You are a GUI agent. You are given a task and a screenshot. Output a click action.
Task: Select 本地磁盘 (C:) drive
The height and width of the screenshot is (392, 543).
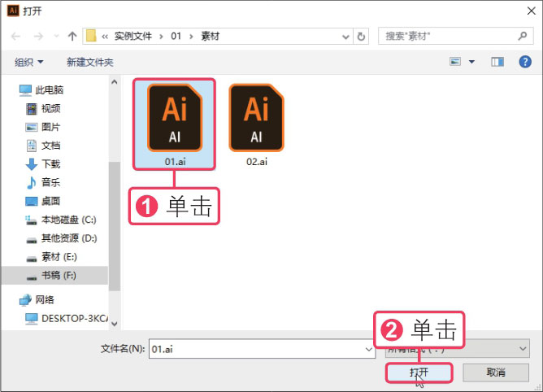coord(68,220)
